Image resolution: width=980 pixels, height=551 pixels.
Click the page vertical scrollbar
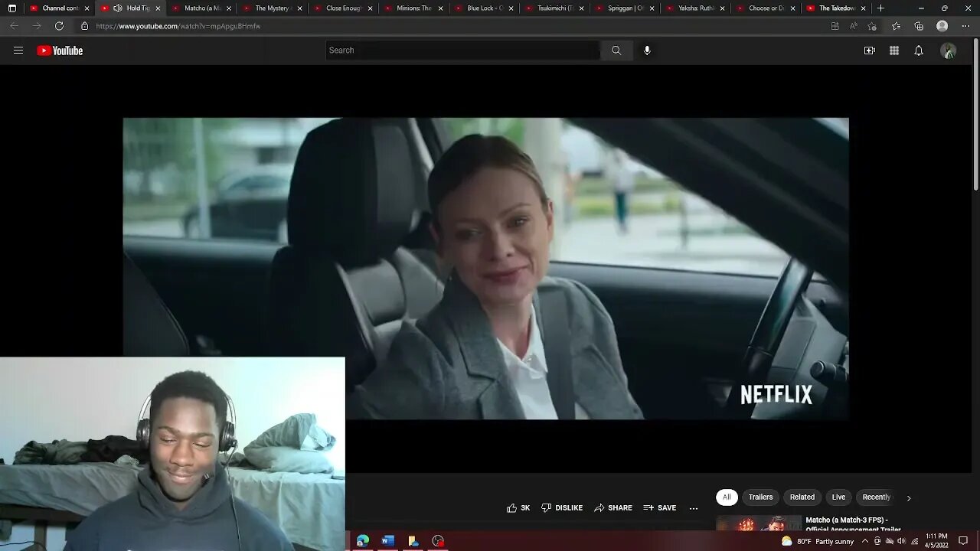point(975,115)
